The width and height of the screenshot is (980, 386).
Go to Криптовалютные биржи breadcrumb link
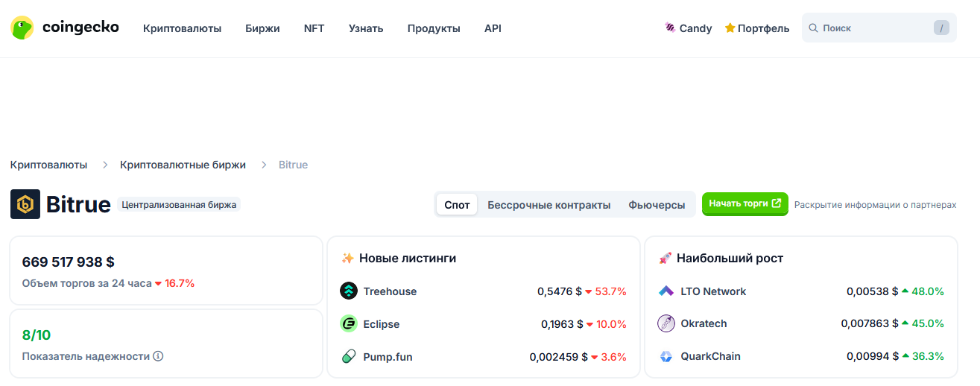(183, 165)
